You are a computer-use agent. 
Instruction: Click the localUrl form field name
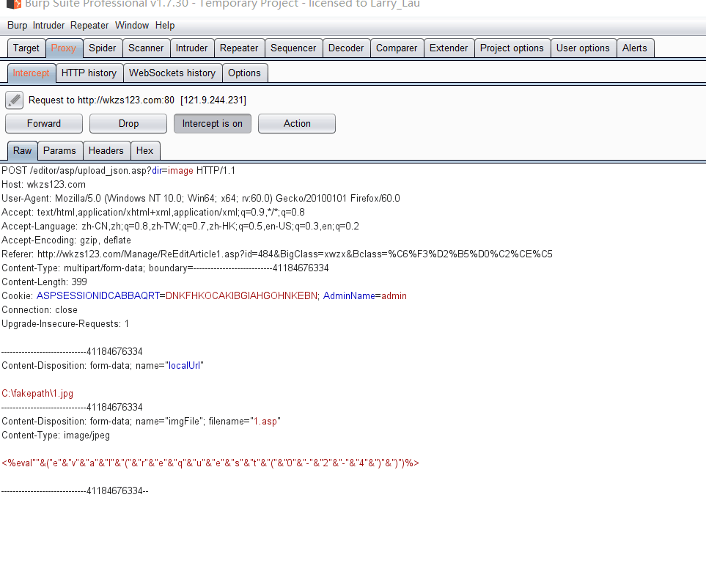pos(184,366)
